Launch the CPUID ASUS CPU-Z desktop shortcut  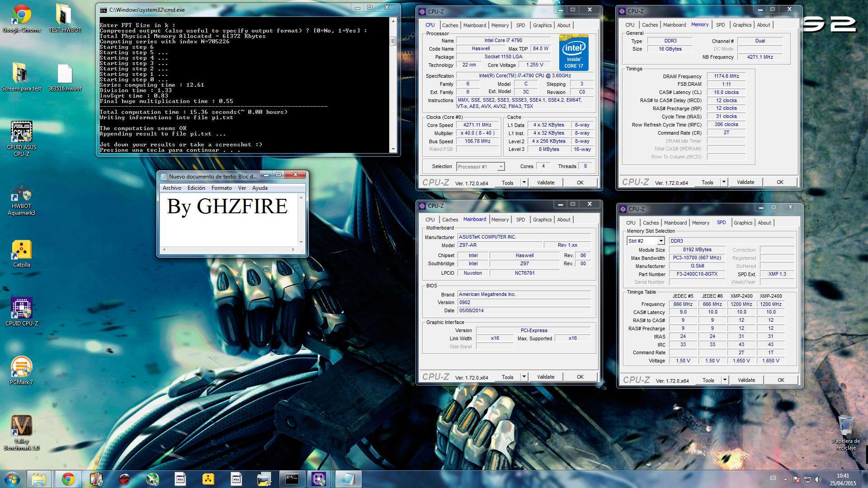click(21, 139)
